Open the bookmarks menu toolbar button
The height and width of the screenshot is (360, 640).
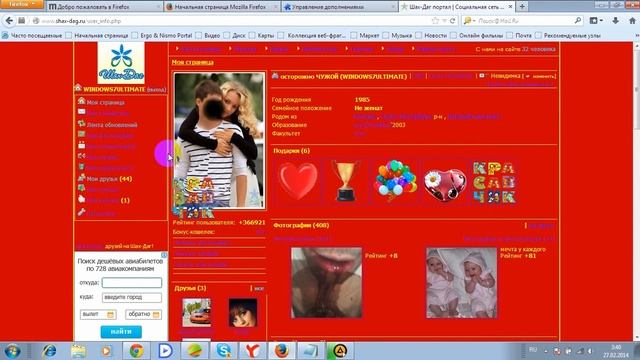[x=596, y=20]
